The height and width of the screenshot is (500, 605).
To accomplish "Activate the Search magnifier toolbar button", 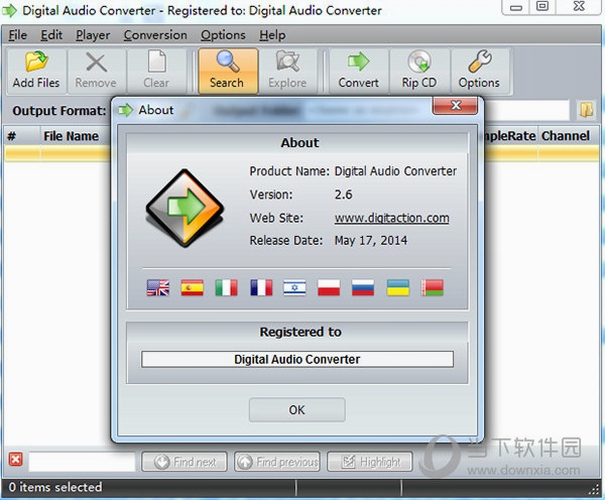I will (x=228, y=71).
